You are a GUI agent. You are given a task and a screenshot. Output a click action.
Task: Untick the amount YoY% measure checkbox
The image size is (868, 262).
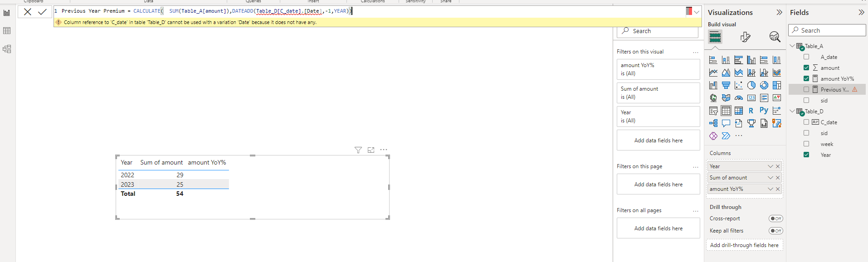pyautogui.click(x=806, y=79)
